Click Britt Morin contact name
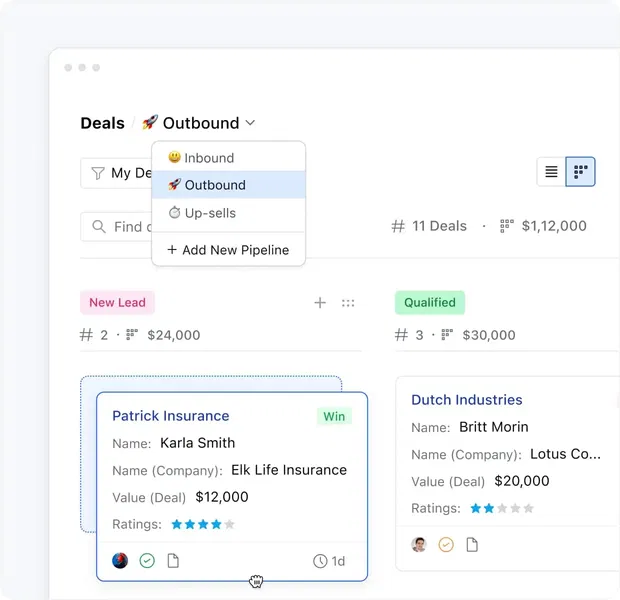Viewport: 620px width, 600px height. pos(493,427)
